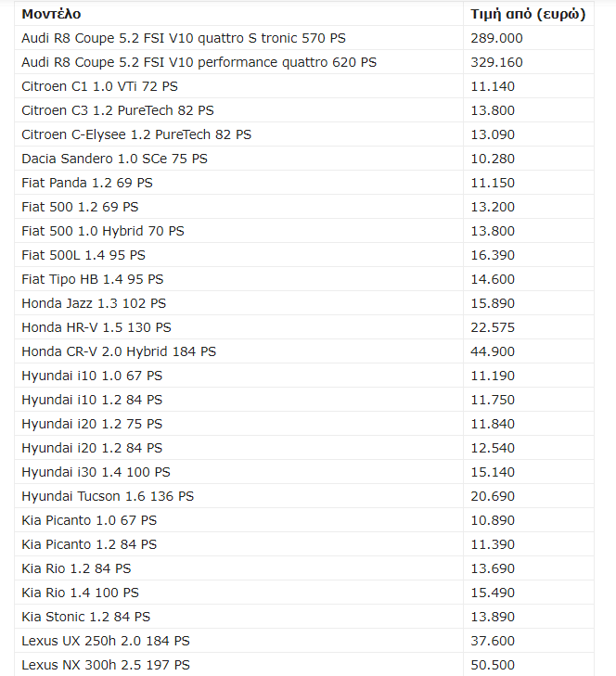Click the Fiat Tipo HB 1.4 row

pyautogui.click(x=304, y=279)
